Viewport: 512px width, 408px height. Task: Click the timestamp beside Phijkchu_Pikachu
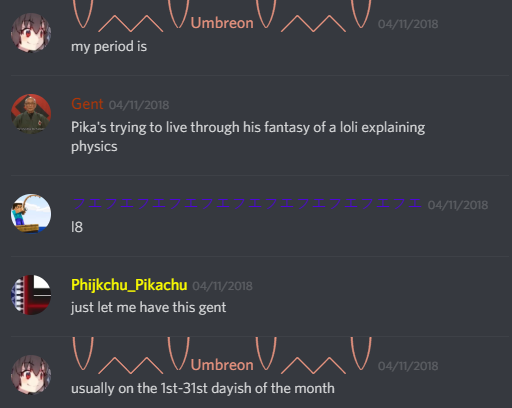pyautogui.click(x=223, y=286)
